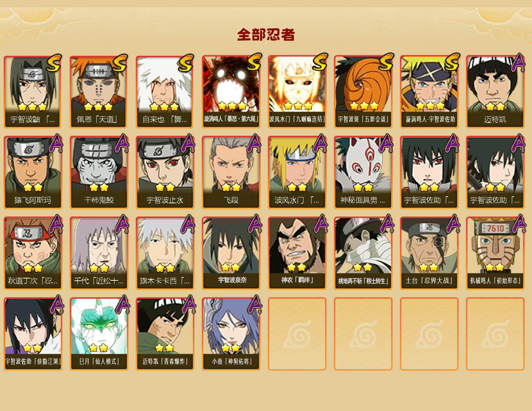Click the first empty ninja slot

click(297, 334)
